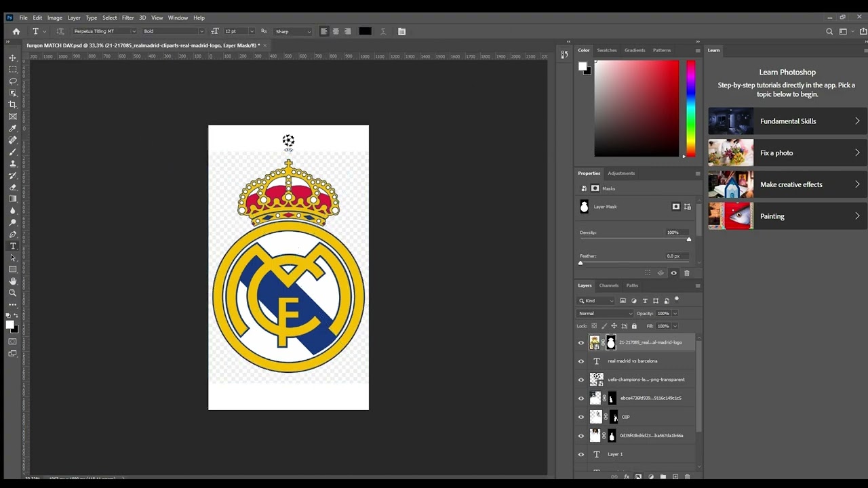Image resolution: width=868 pixels, height=488 pixels.
Task: Center text in options bar
Action: (336, 31)
